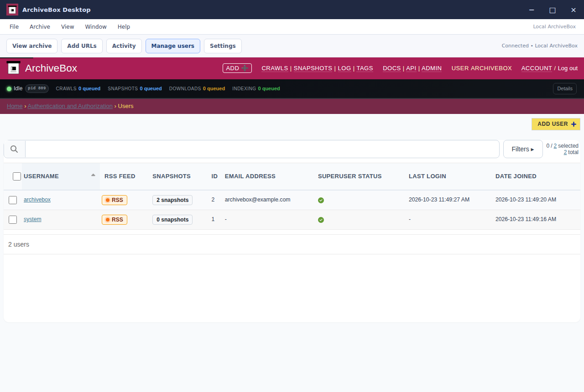
Task: Click the INDEXING 0 queued status
Action: pyautogui.click(x=256, y=88)
